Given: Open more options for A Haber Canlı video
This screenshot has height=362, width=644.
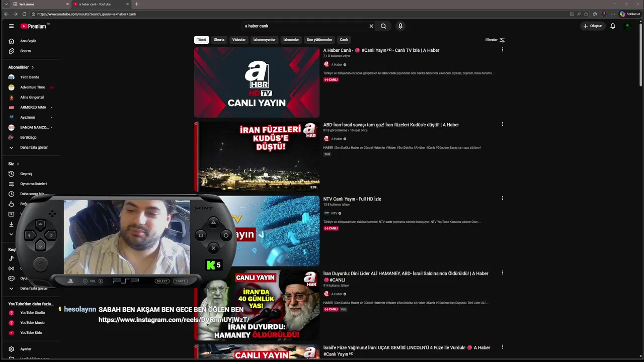Looking at the screenshot, I should pos(502,50).
